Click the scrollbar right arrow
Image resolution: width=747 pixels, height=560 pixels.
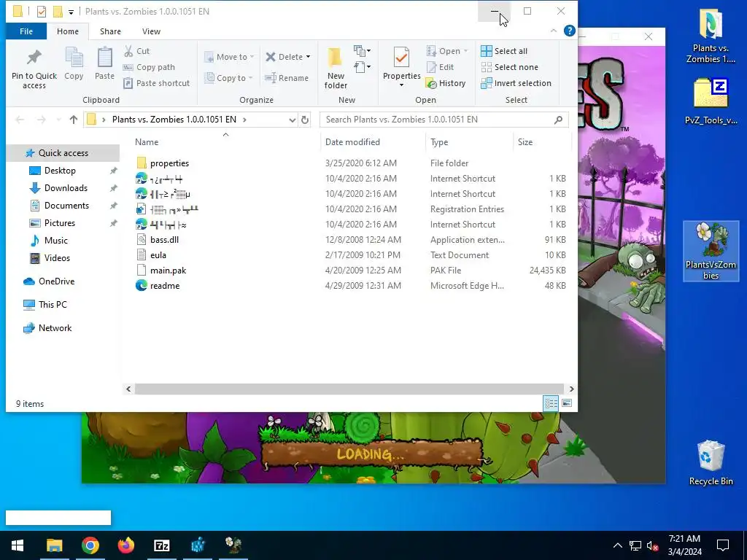(x=571, y=389)
